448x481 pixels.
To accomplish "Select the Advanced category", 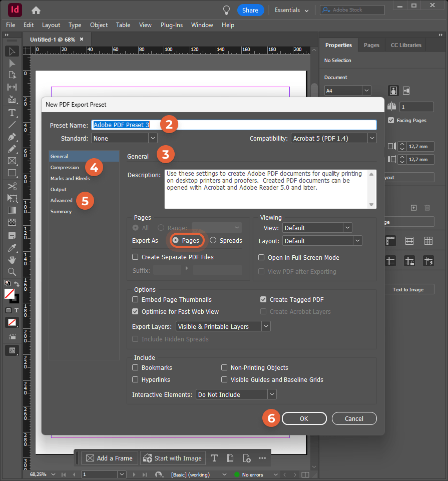I will (x=62, y=201).
